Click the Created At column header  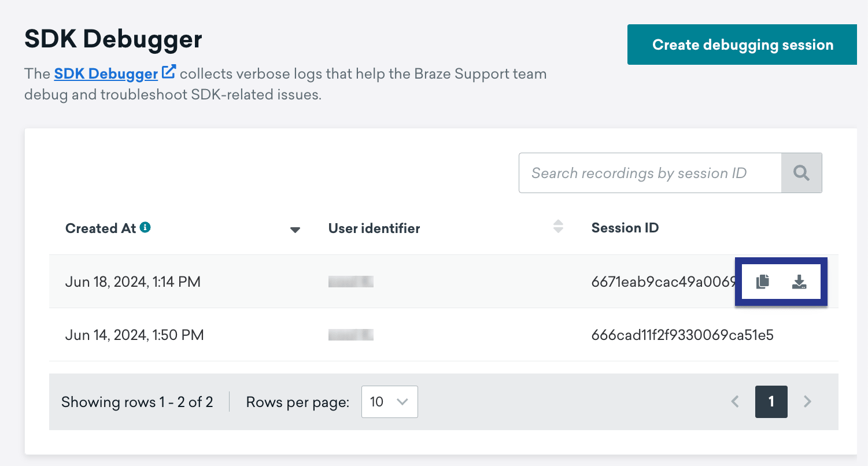pyautogui.click(x=101, y=228)
